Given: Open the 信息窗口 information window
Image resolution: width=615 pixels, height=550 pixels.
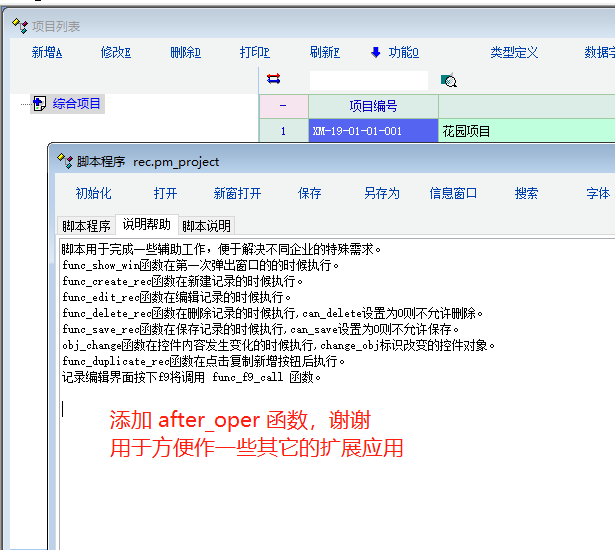Looking at the screenshot, I should click(453, 194).
